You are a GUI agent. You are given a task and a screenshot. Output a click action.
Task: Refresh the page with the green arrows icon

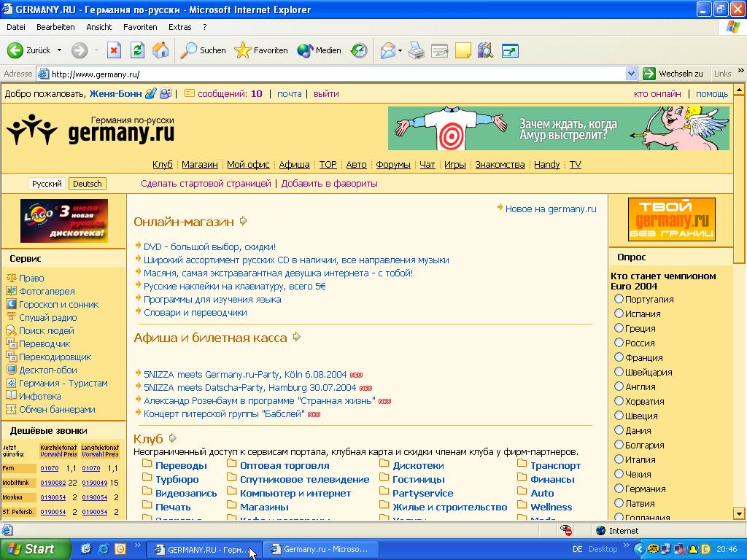tap(137, 50)
